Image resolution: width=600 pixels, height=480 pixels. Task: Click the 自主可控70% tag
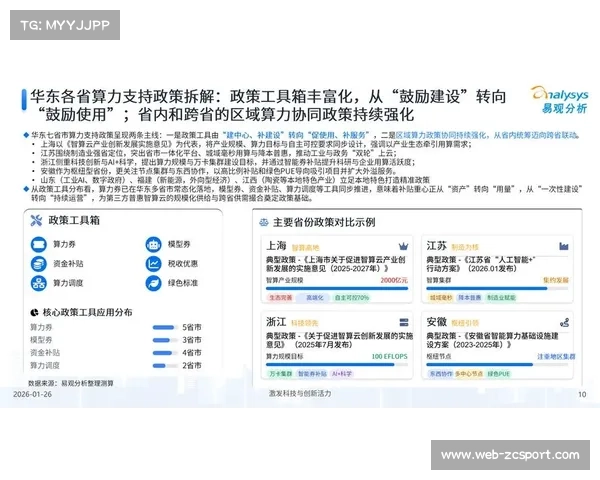pyautogui.click(x=351, y=297)
